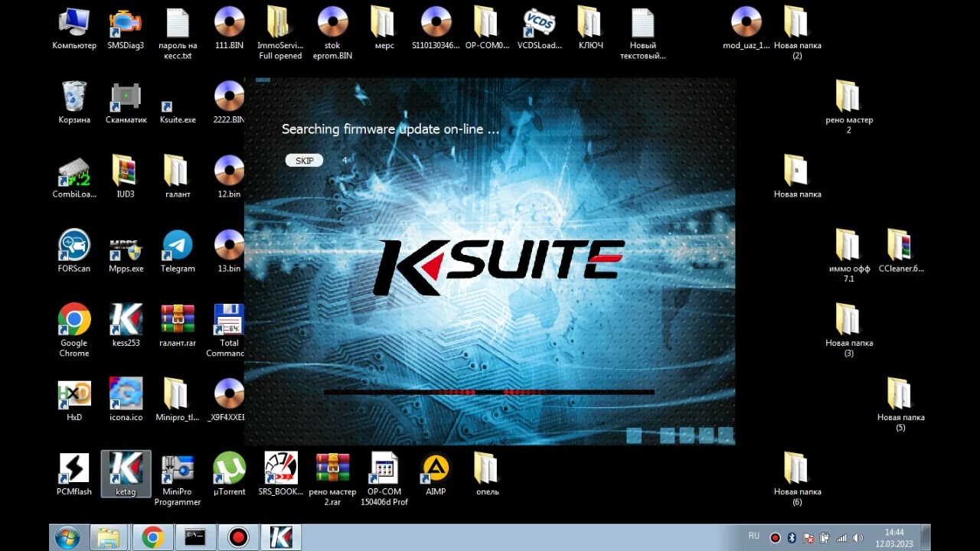
Task: Select the HxD hex editor icon
Action: point(74,399)
